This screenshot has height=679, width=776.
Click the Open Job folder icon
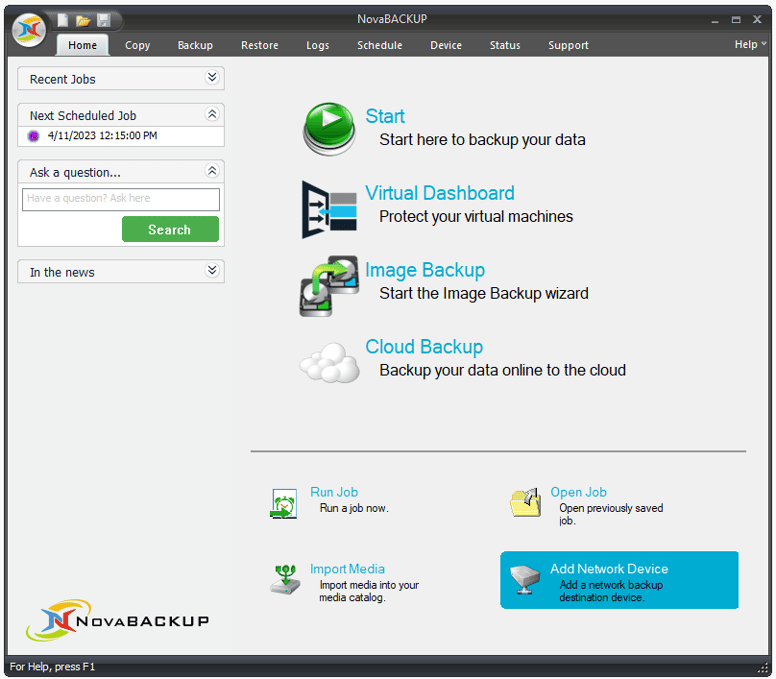[x=525, y=503]
